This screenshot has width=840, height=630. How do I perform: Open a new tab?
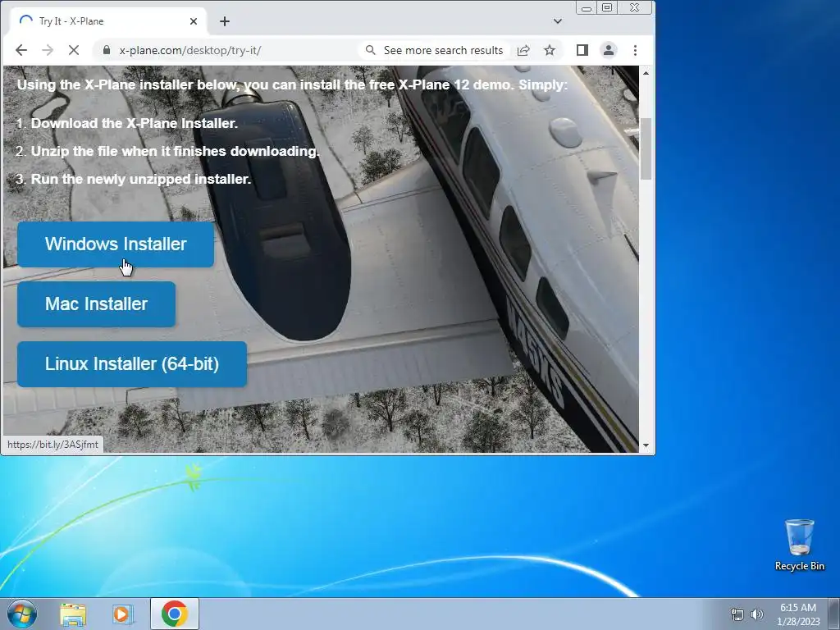pos(225,21)
